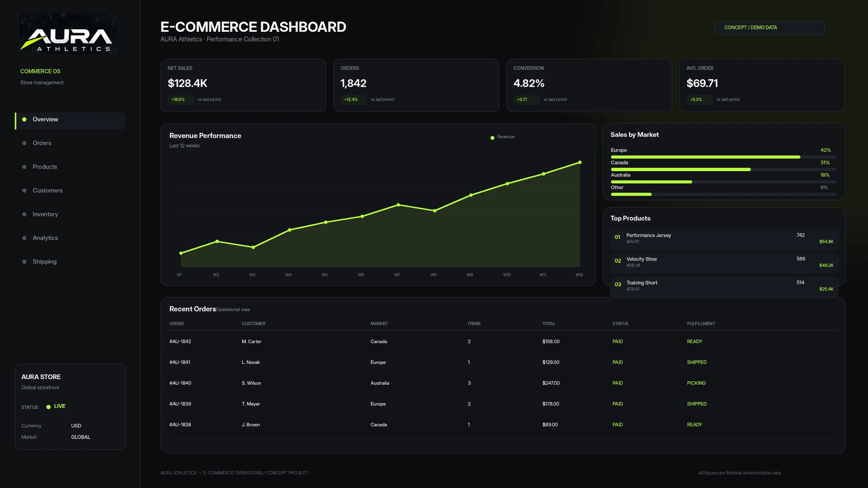Click customer name M. Carter

tap(251, 341)
